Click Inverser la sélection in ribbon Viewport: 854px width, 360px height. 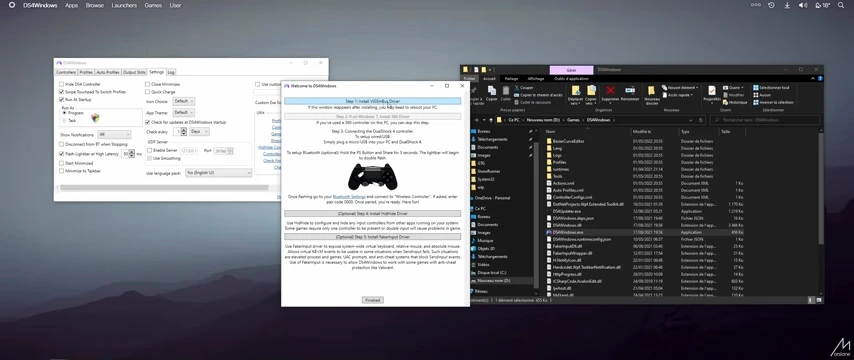coord(773,102)
